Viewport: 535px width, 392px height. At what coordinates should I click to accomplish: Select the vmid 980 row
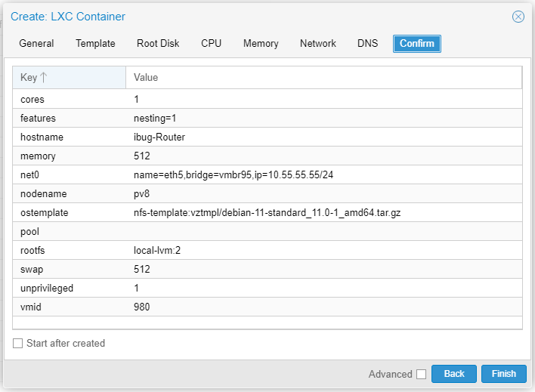pyautogui.click(x=267, y=307)
